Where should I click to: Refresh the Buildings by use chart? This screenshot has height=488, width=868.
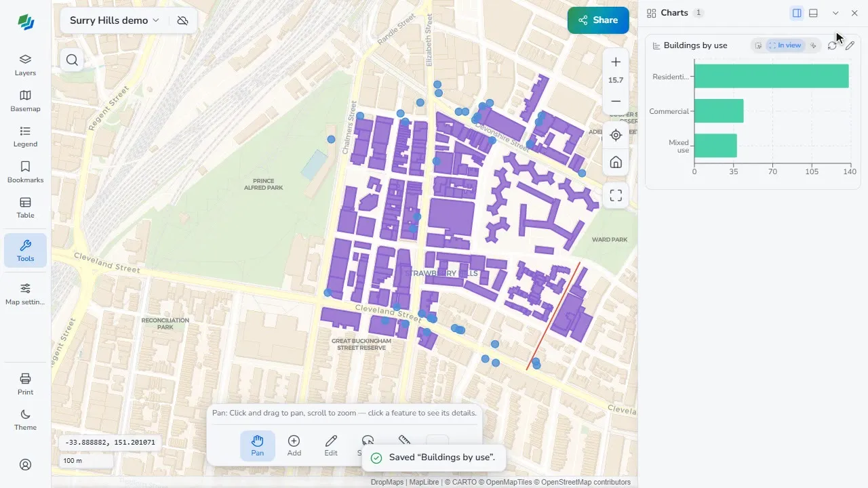pyautogui.click(x=832, y=45)
